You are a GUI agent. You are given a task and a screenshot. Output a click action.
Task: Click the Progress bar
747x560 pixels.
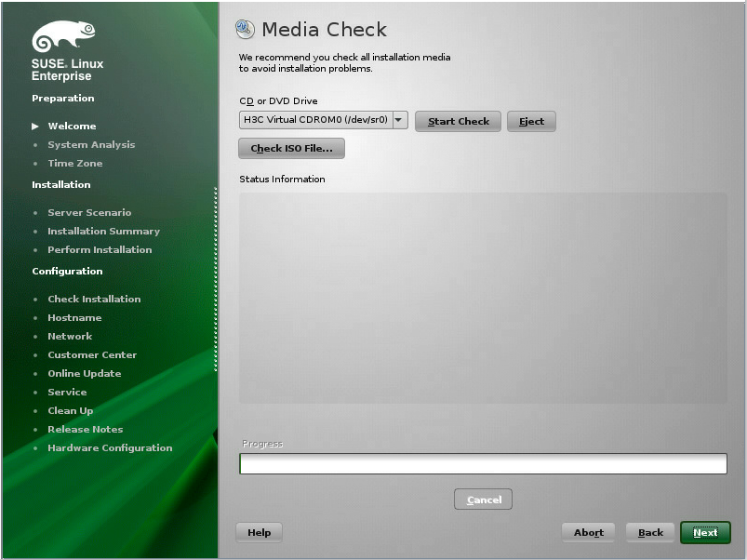point(483,464)
